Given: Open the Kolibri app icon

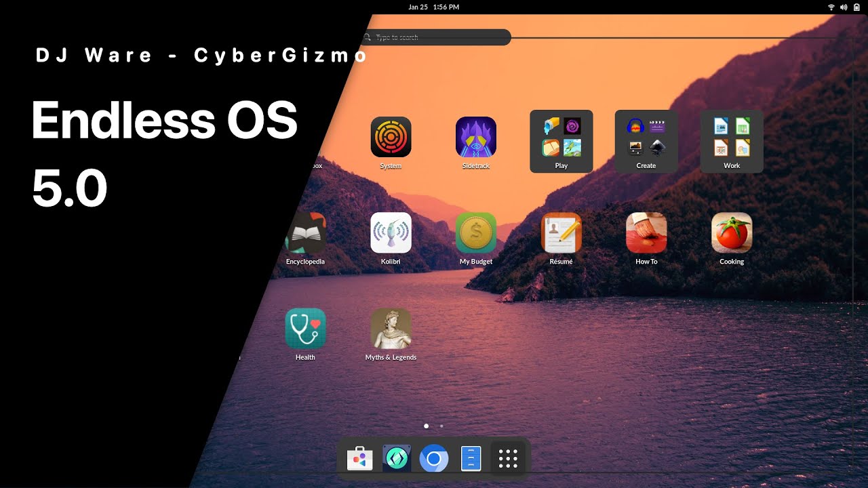Looking at the screenshot, I should click(x=391, y=232).
